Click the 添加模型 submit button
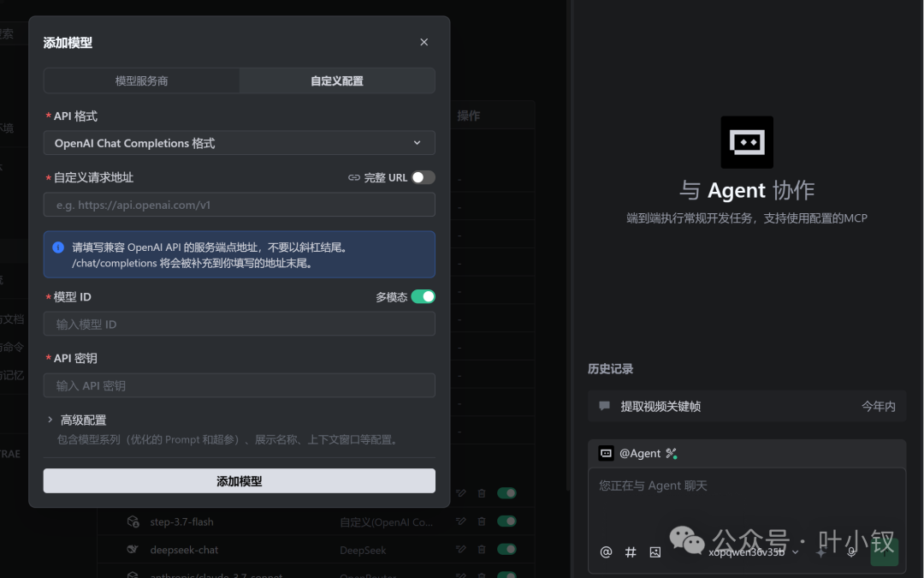 click(x=240, y=480)
